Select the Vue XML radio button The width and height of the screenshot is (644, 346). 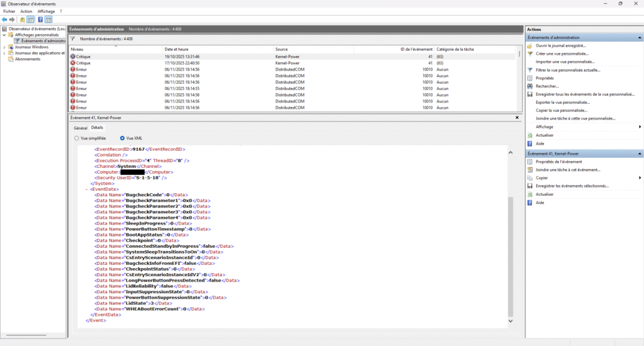pyautogui.click(x=122, y=138)
